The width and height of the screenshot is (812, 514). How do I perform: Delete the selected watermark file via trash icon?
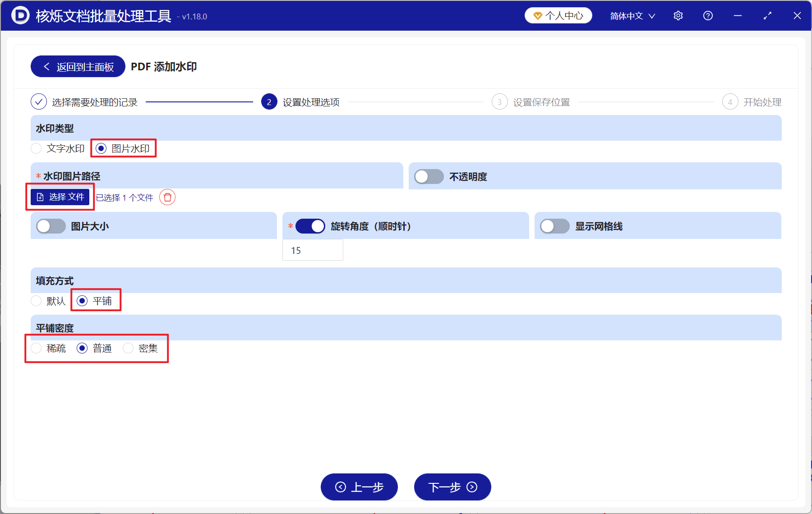pyautogui.click(x=167, y=197)
